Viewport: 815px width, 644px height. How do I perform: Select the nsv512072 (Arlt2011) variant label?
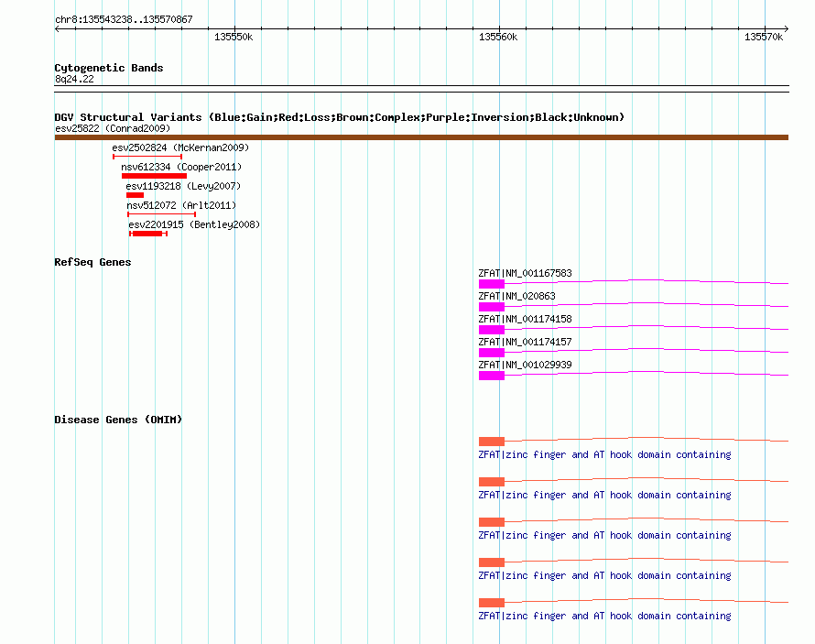[181, 205]
